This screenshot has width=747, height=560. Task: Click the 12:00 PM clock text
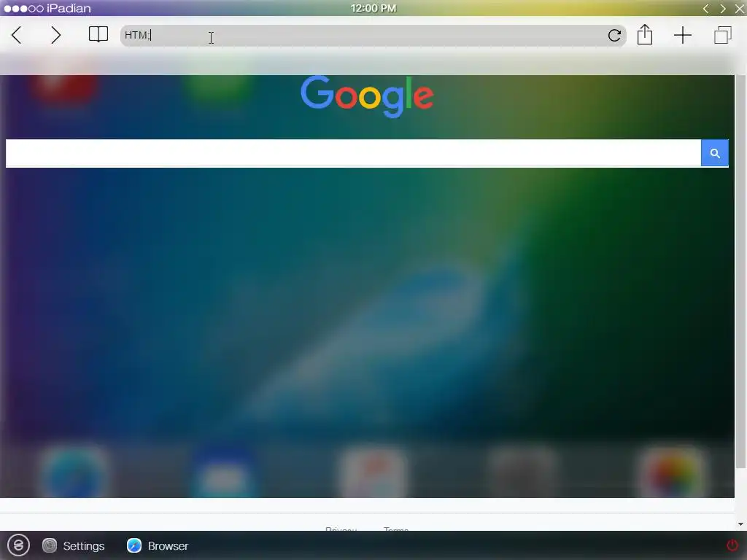pos(373,8)
